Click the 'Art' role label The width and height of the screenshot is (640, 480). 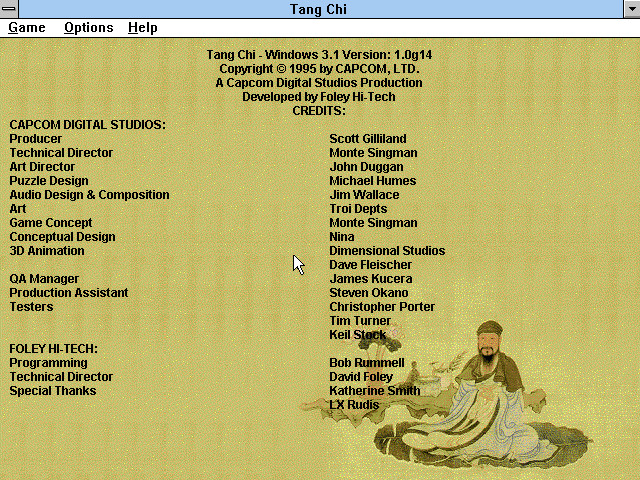pos(18,209)
